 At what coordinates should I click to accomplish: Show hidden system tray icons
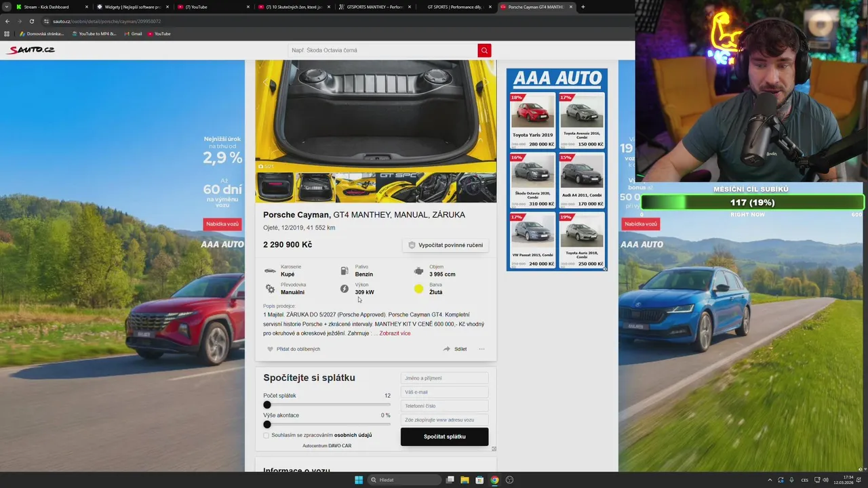[x=770, y=480]
